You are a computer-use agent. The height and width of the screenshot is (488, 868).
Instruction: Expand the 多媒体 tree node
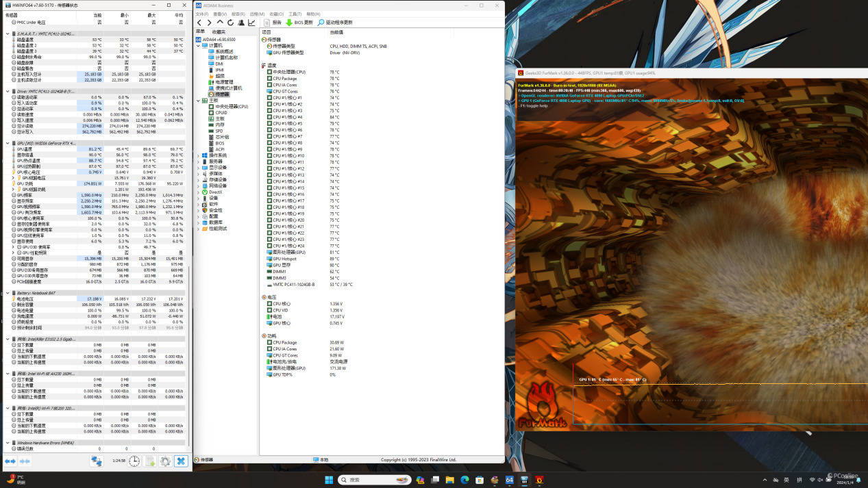198,174
